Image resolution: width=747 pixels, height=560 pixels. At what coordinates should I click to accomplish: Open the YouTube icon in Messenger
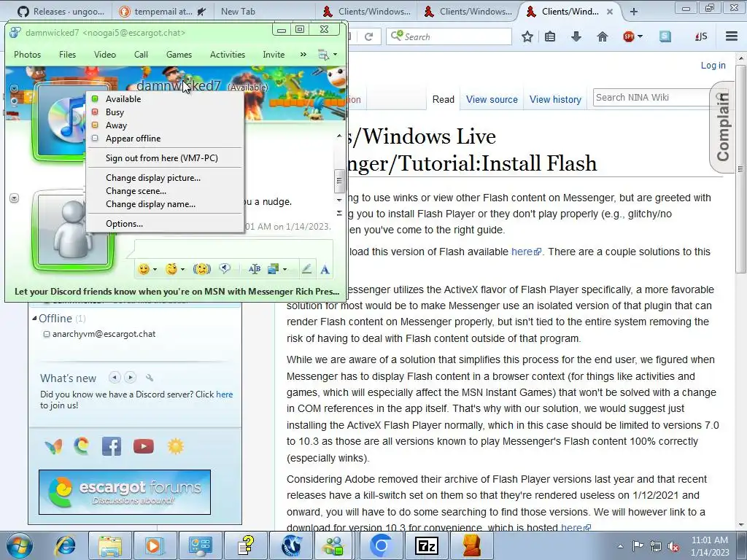[x=144, y=446]
